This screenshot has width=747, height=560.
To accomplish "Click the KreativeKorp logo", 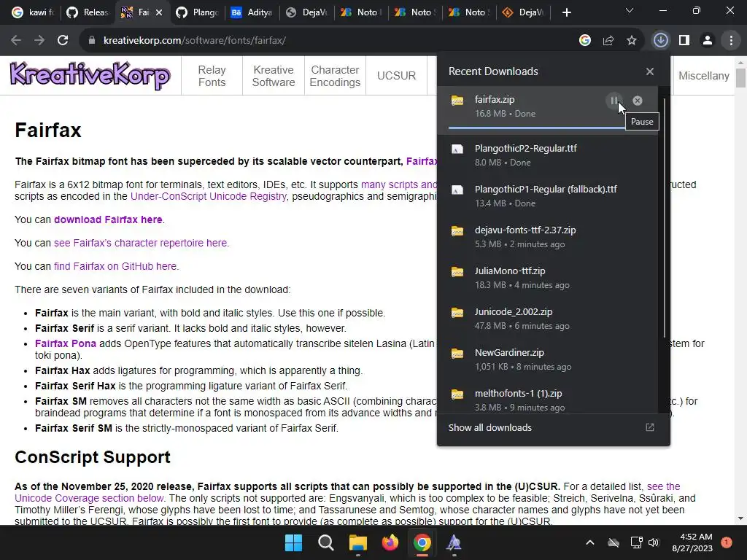I will pos(90,75).
